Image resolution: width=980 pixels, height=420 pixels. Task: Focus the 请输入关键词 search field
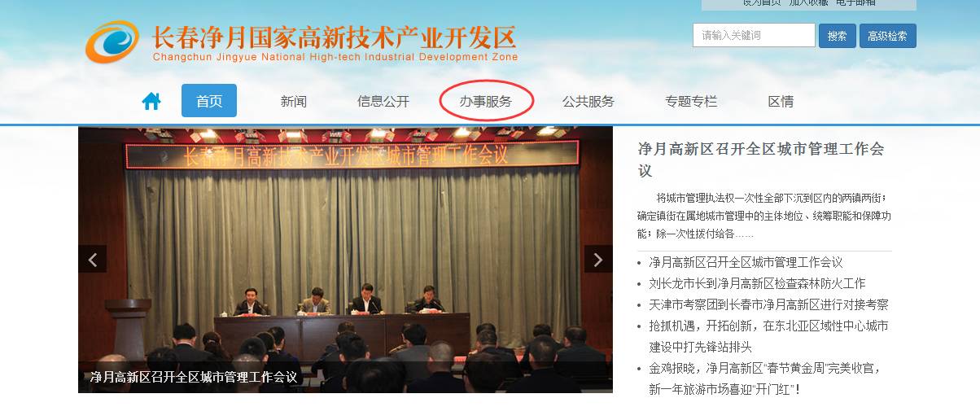pyautogui.click(x=754, y=35)
